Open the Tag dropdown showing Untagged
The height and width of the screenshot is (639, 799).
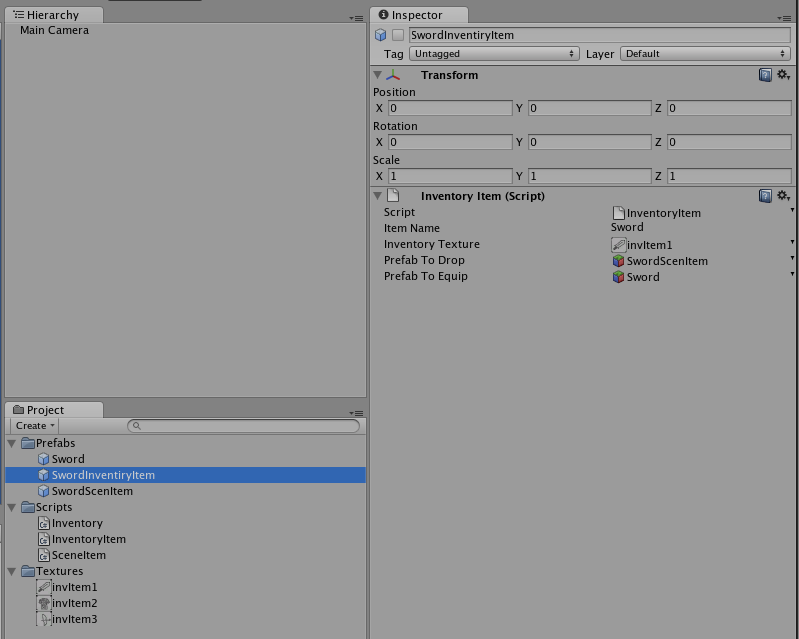coord(494,54)
